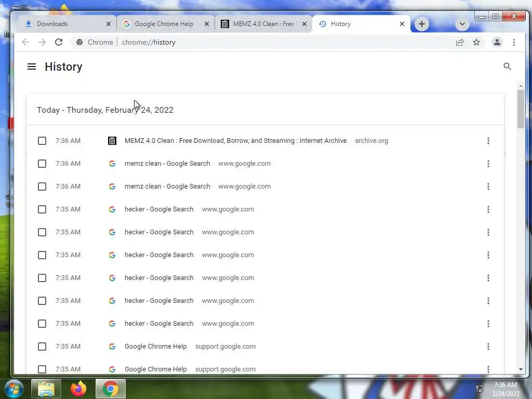Click the archive.org domain text
Image resolution: width=532 pixels, height=399 pixels.
pyautogui.click(x=371, y=141)
